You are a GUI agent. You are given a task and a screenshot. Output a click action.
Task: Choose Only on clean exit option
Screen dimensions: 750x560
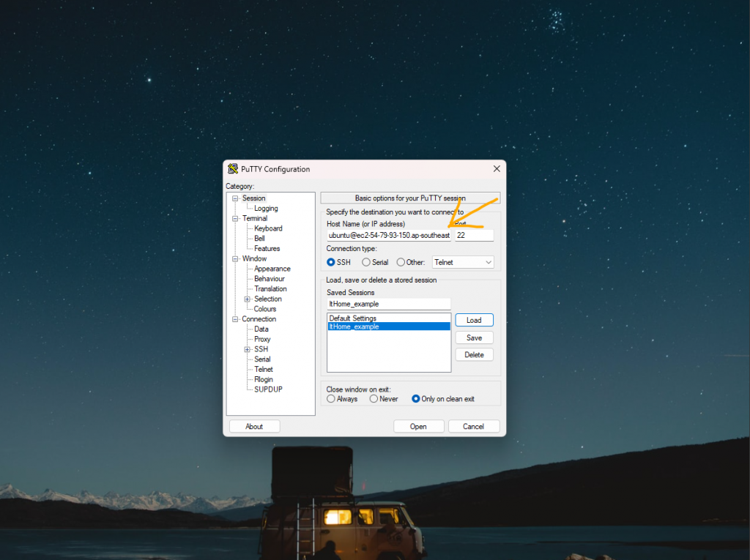coord(416,399)
